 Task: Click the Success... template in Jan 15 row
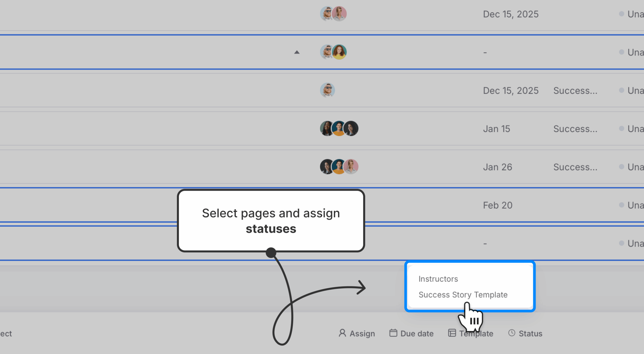click(x=575, y=129)
